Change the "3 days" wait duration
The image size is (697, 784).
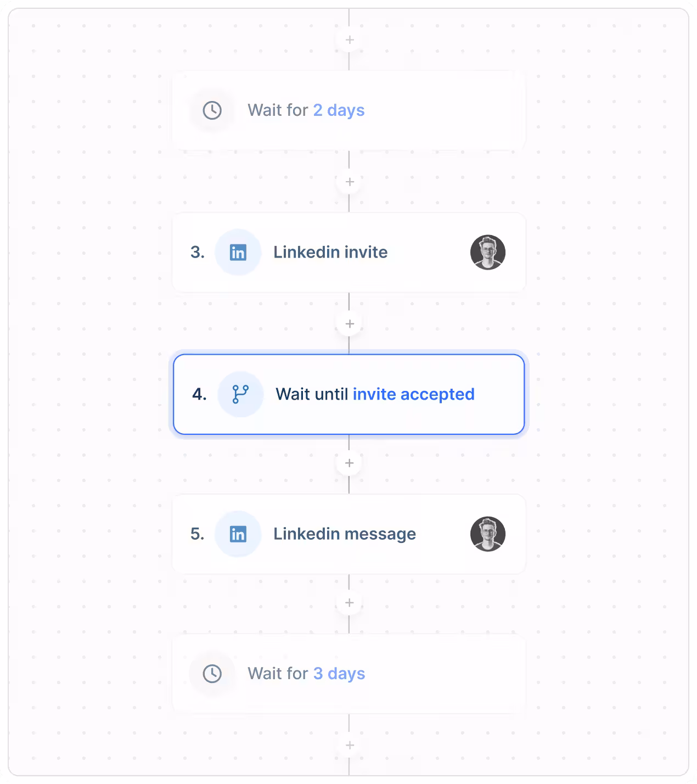click(x=339, y=674)
